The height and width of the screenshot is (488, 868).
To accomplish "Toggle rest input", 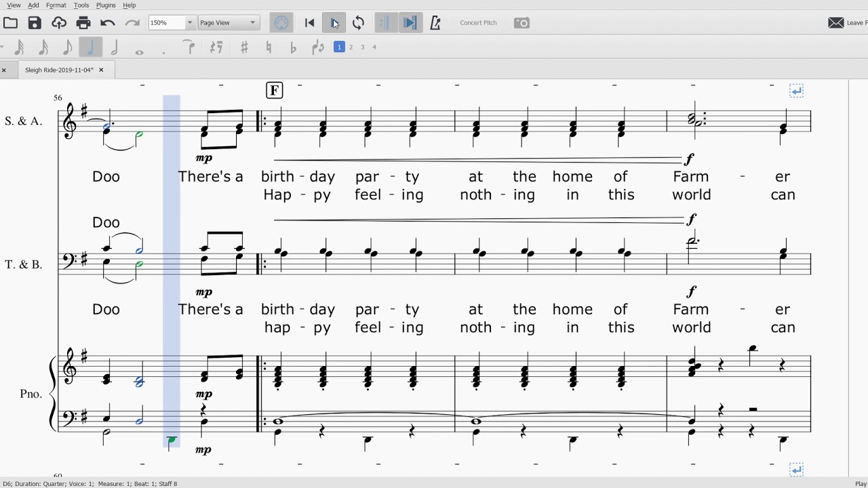I will (x=217, y=47).
